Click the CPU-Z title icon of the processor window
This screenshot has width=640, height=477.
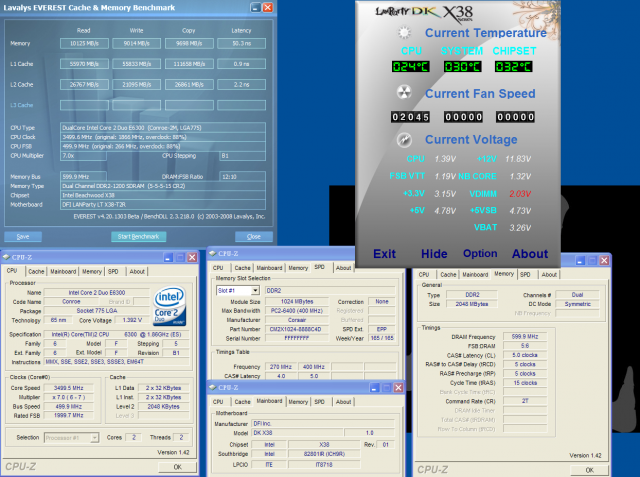point(7,257)
